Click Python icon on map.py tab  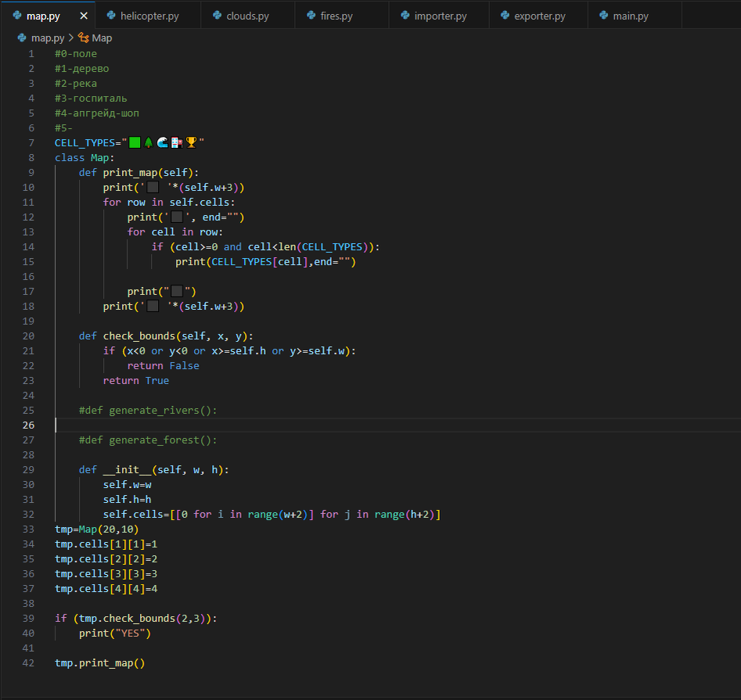click(x=17, y=15)
